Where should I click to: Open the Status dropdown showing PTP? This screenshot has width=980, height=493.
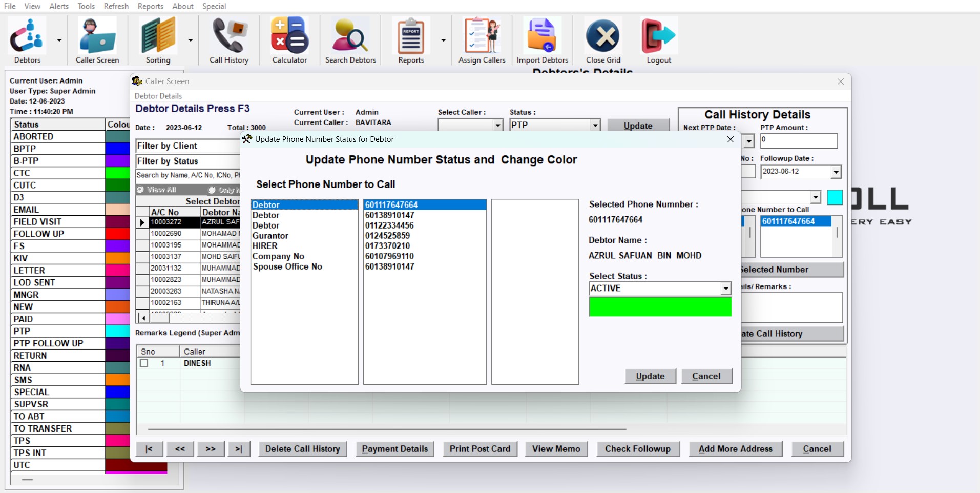click(595, 126)
